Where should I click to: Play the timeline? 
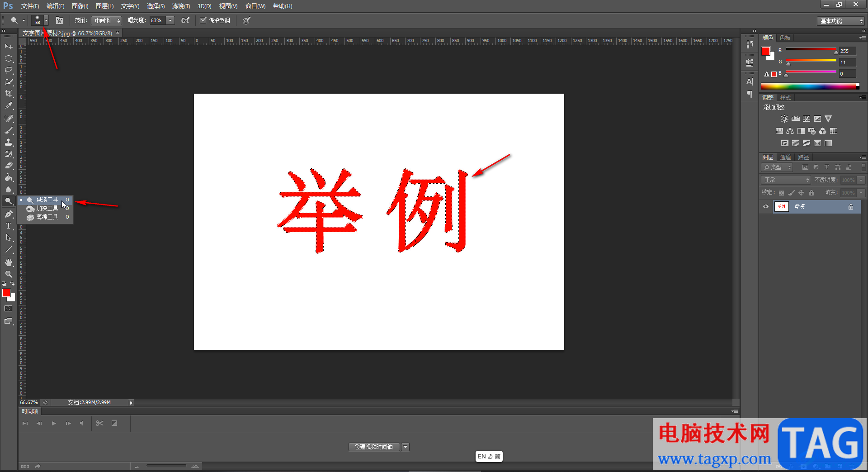tap(54, 424)
